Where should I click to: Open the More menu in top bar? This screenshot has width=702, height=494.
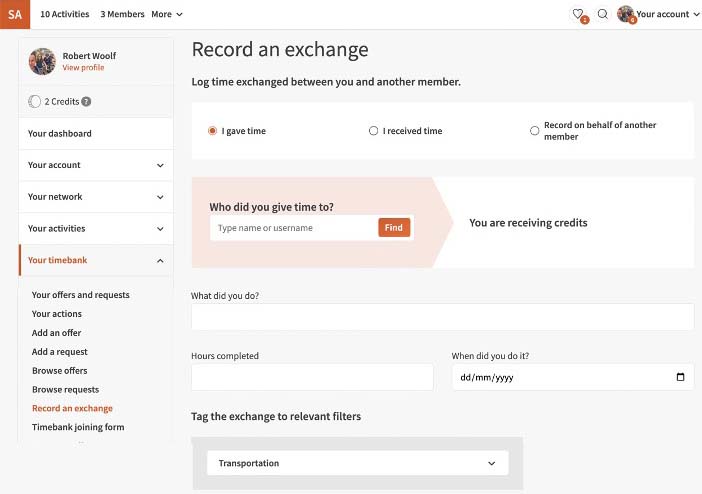tap(167, 14)
